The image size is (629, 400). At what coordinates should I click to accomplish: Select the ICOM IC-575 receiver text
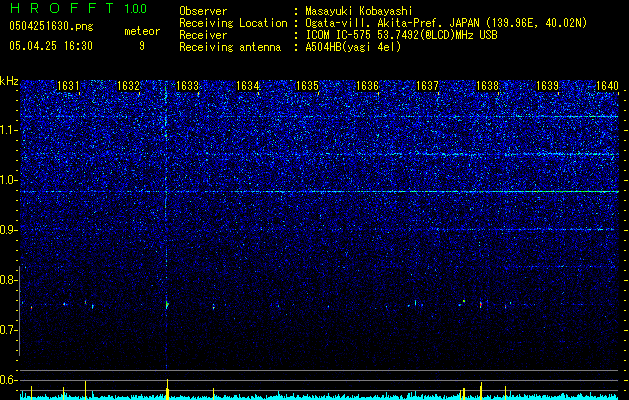[x=401, y=35]
